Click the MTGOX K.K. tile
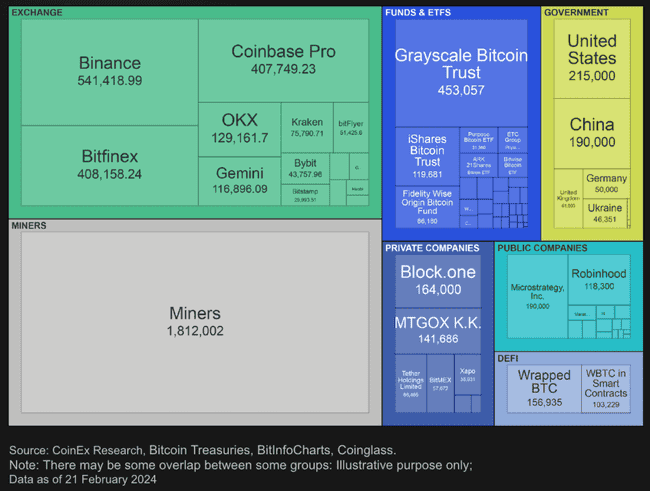The height and width of the screenshot is (491, 650). pyautogui.click(x=438, y=331)
